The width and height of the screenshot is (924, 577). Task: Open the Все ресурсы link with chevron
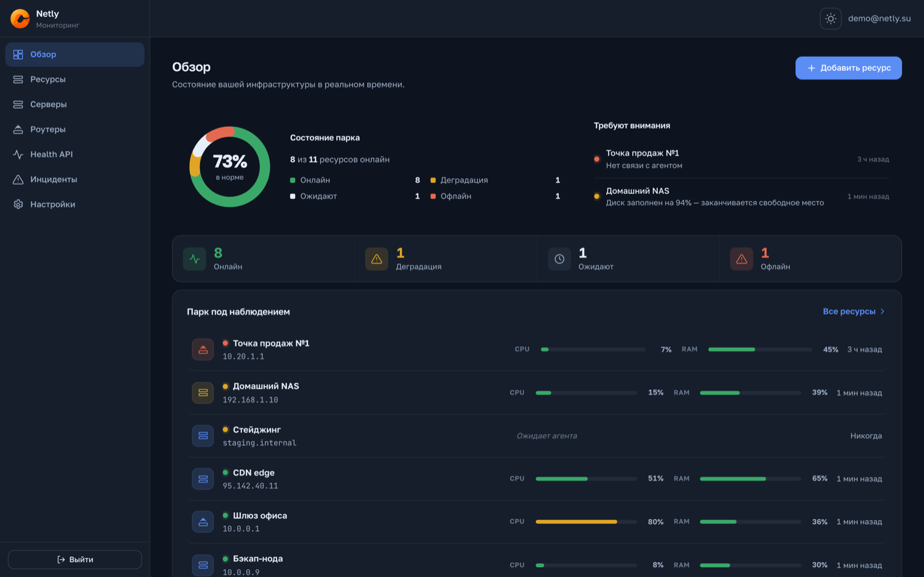[x=854, y=312]
